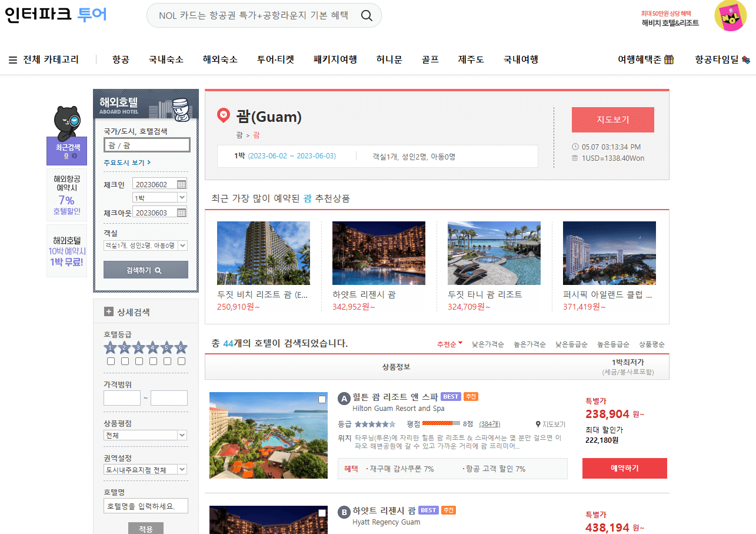
Task: Open 하얏트 리젠시 괌 recommended thumbnail
Action: (379, 253)
